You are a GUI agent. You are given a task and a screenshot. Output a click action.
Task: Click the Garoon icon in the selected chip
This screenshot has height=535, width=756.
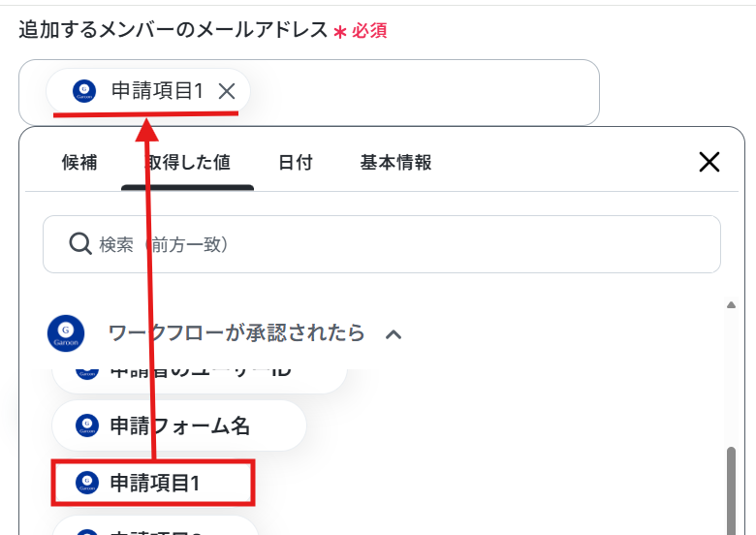point(84,90)
